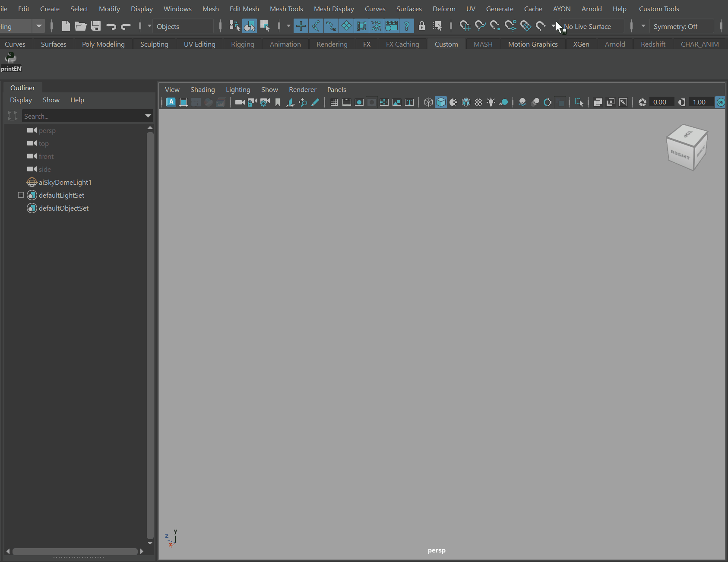Enable the snap to point magnet

(x=495, y=26)
